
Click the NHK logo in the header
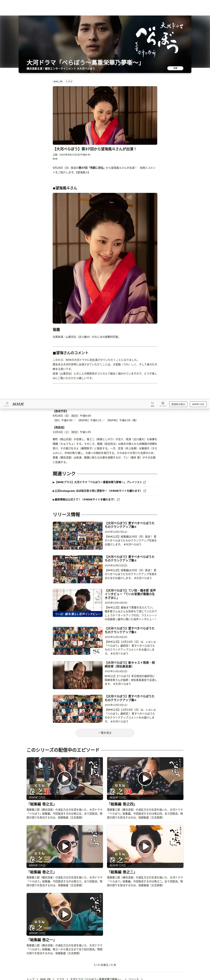(x=18, y=404)
